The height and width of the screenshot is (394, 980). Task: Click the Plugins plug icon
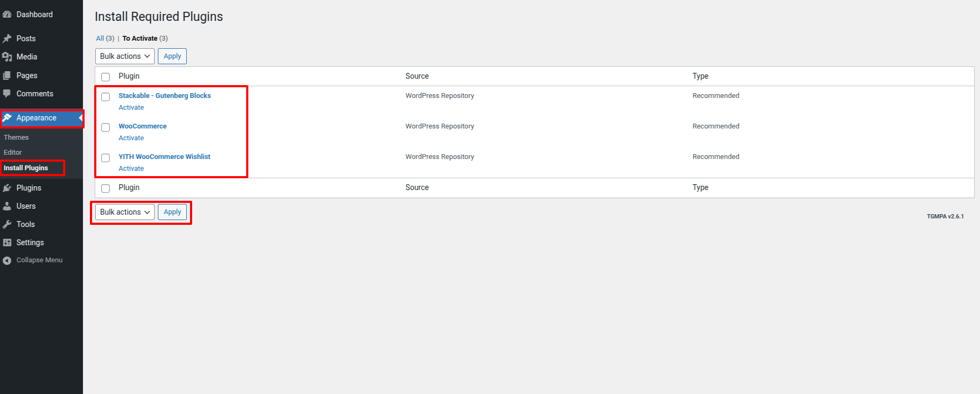click(x=7, y=188)
